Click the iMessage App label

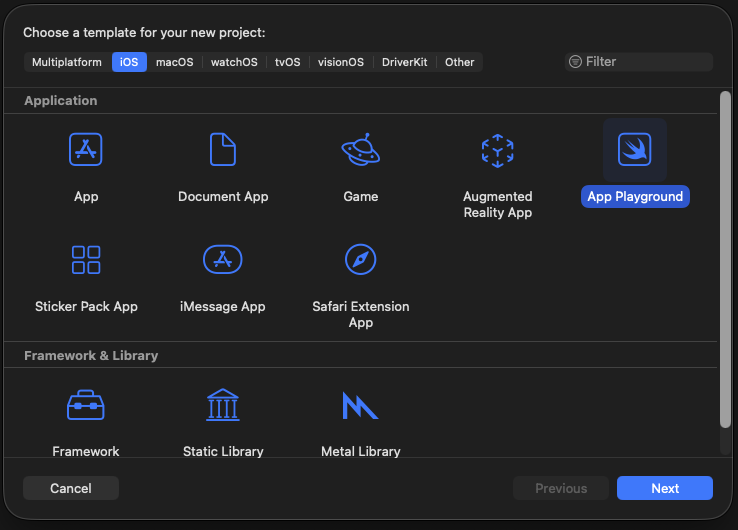click(223, 306)
